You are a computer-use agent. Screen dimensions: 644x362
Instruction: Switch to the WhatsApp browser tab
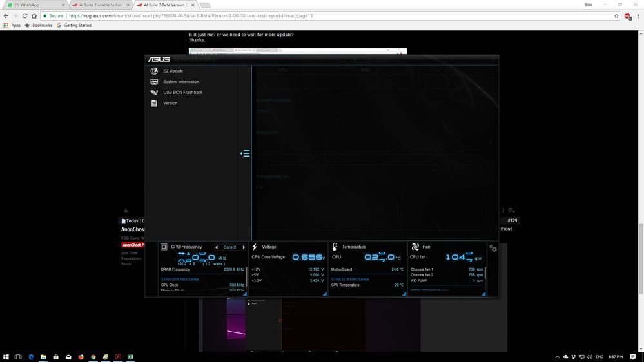pyautogui.click(x=35, y=5)
